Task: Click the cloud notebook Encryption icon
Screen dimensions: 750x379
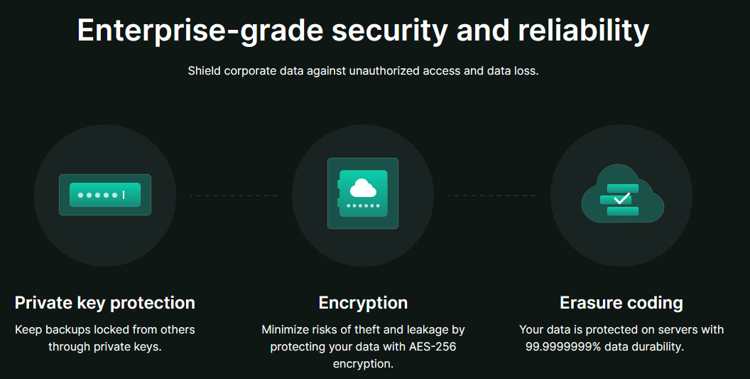Action: [x=363, y=193]
